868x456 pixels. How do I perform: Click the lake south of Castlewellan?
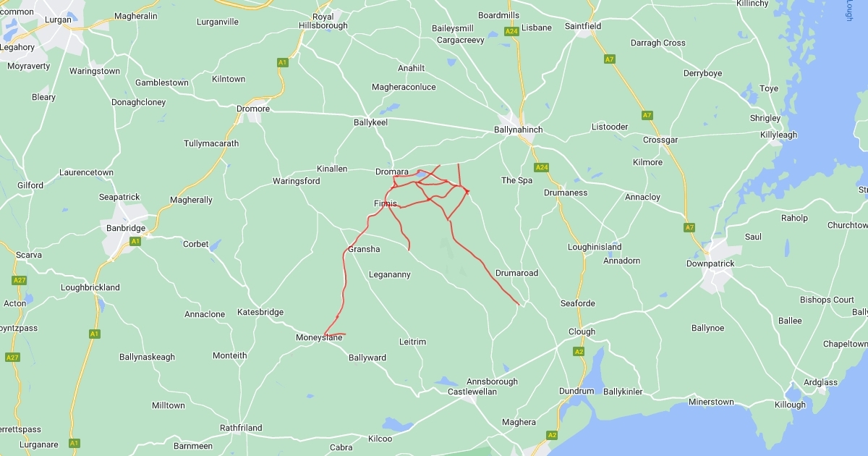click(397, 423)
